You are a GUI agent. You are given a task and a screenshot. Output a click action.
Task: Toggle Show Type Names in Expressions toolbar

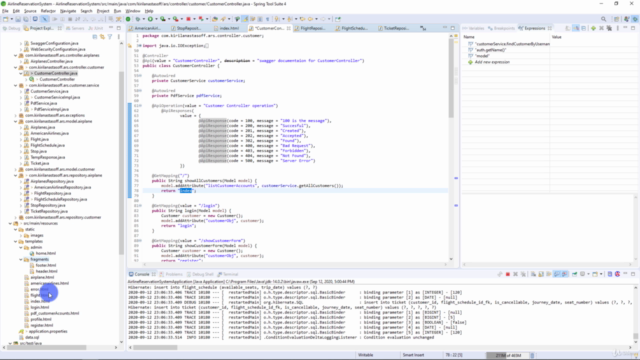point(568,28)
